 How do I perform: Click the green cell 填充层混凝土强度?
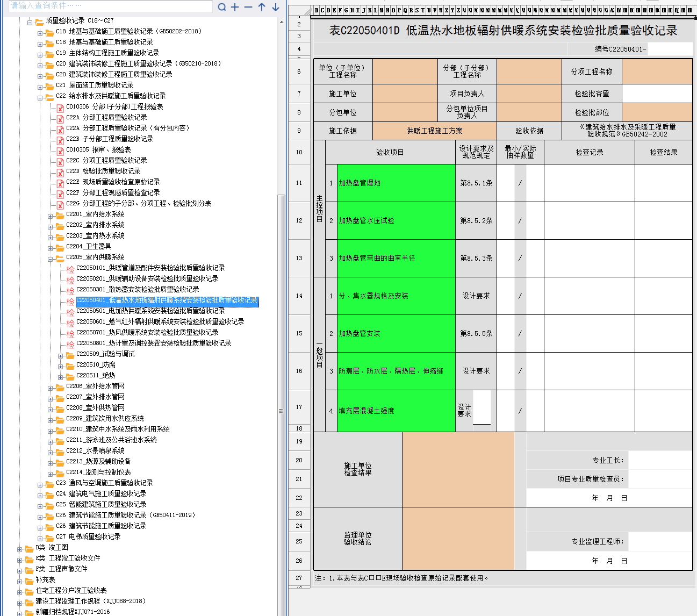pyautogui.click(x=396, y=411)
